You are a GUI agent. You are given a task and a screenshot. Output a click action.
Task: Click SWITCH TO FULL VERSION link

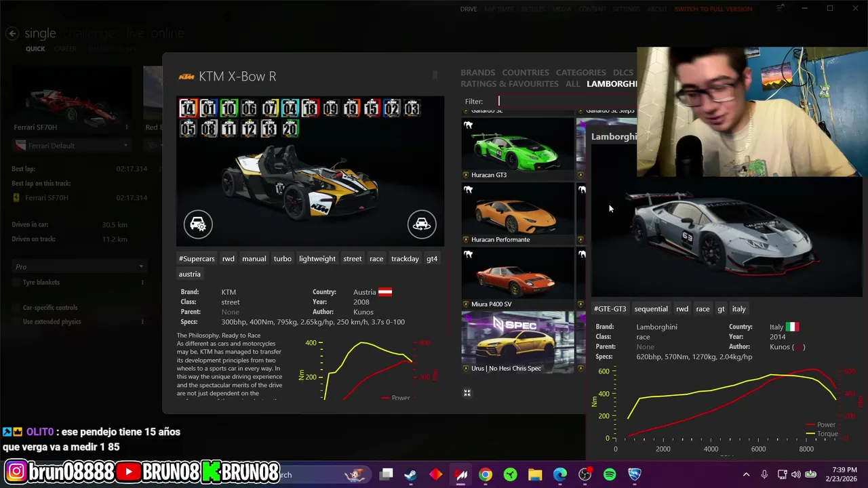pyautogui.click(x=713, y=9)
